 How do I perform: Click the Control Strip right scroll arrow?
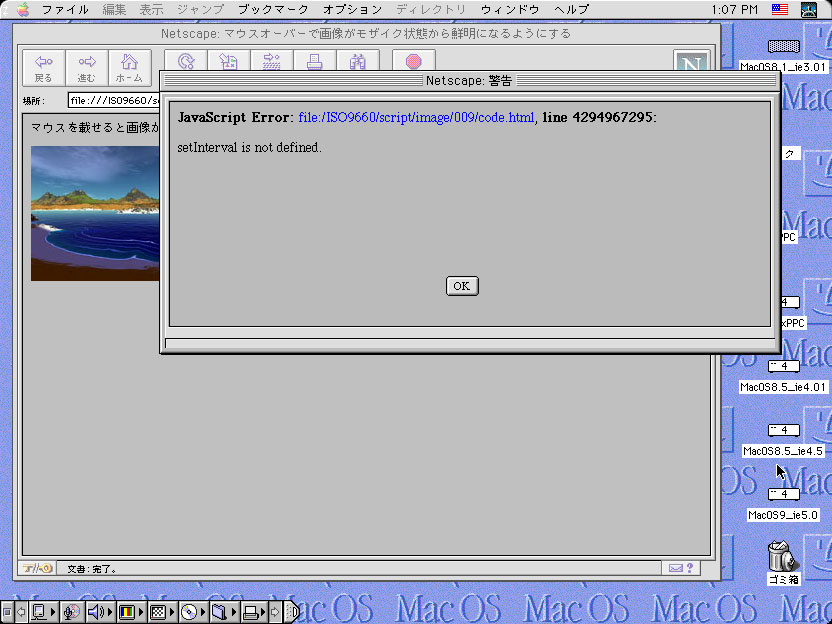tap(275, 612)
